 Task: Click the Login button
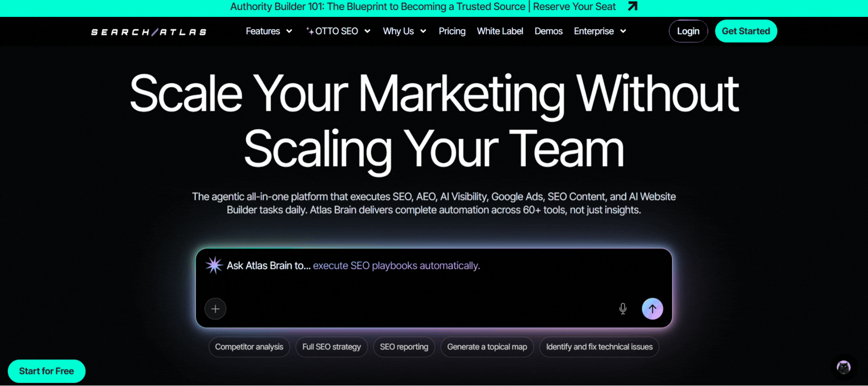coord(688,31)
